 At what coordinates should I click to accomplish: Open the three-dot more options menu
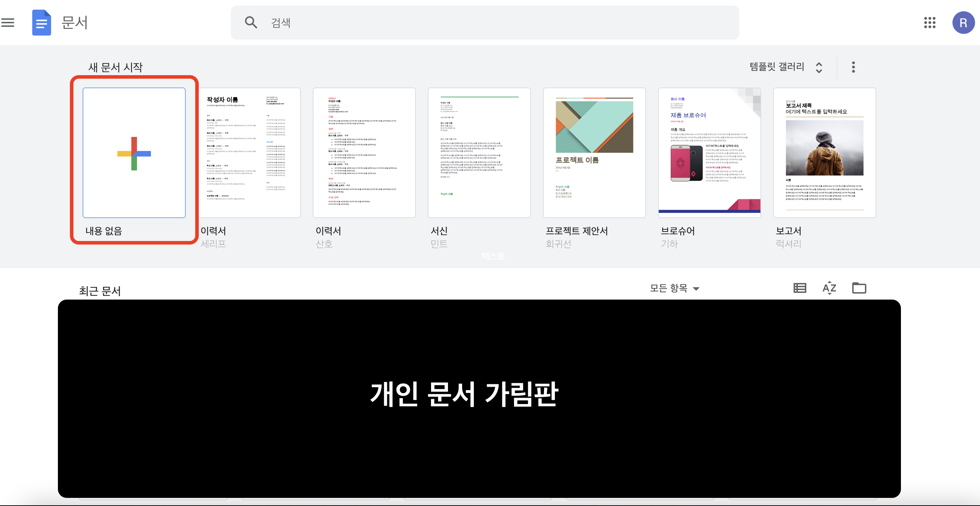pyautogui.click(x=853, y=67)
